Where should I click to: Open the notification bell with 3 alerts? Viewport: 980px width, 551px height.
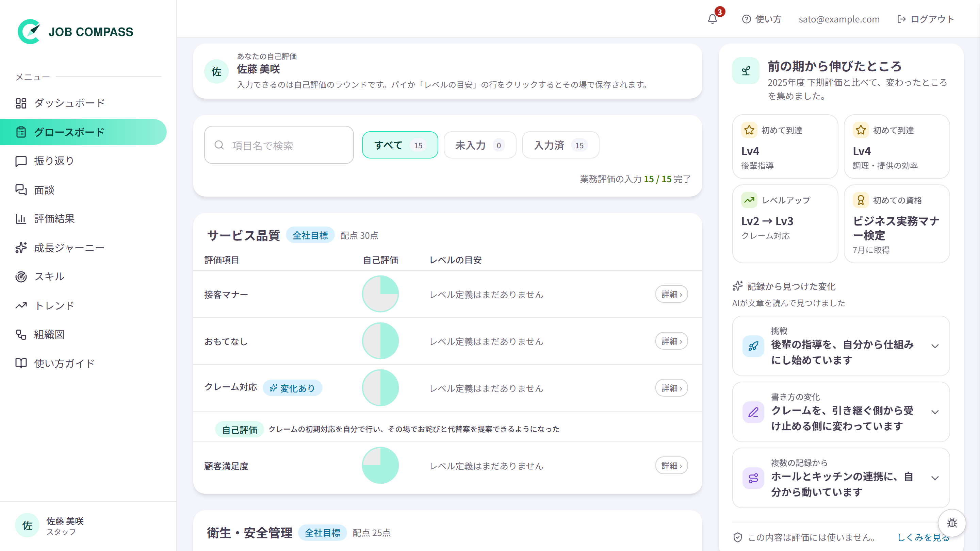[x=713, y=19]
